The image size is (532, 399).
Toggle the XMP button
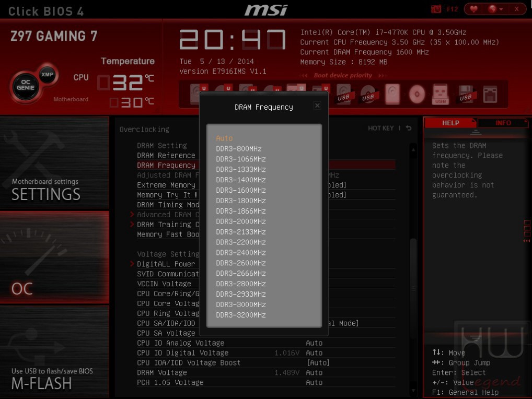click(47, 74)
